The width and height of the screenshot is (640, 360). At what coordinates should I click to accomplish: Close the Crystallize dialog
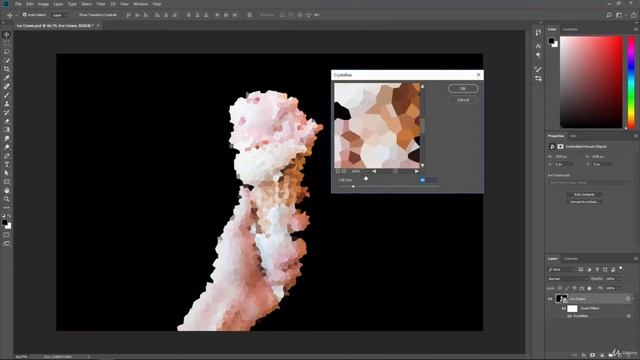coord(478,75)
